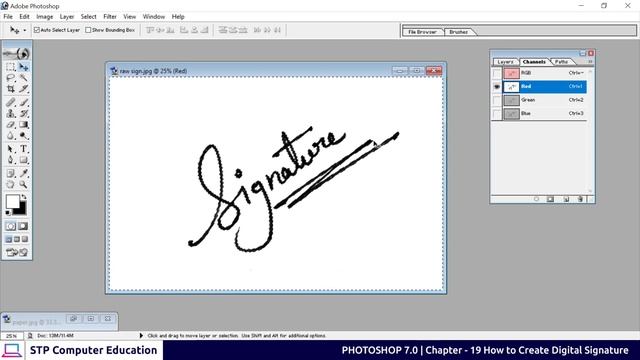Select the Magic Wand tool
Image resolution: width=640 pixels, height=360 pixels.
pyautogui.click(x=24, y=78)
